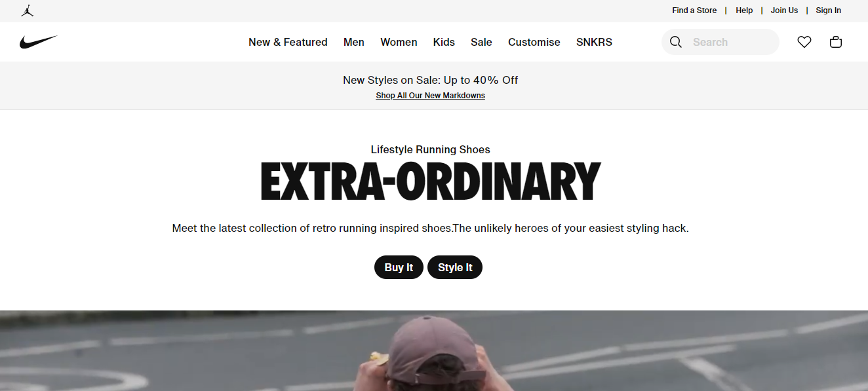Image resolution: width=868 pixels, height=391 pixels.
Task: Click the Sign In link
Action: (829, 10)
